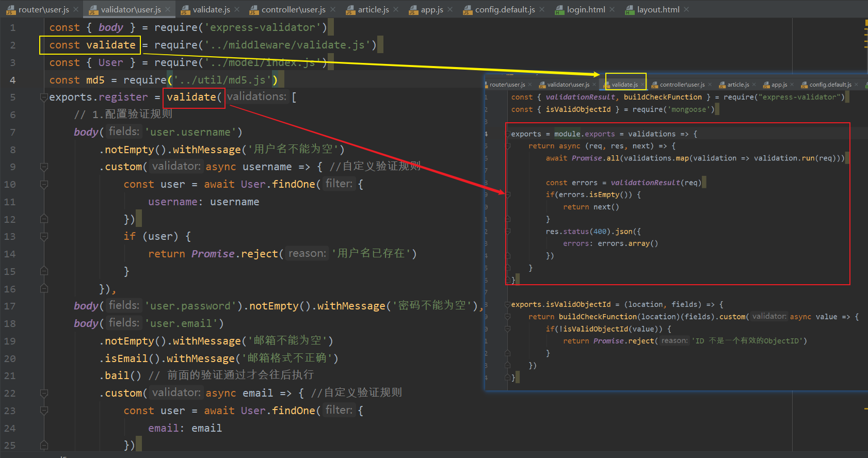Click the .bail() call on line 21
Screen dimensions: 868x458
pos(120,375)
